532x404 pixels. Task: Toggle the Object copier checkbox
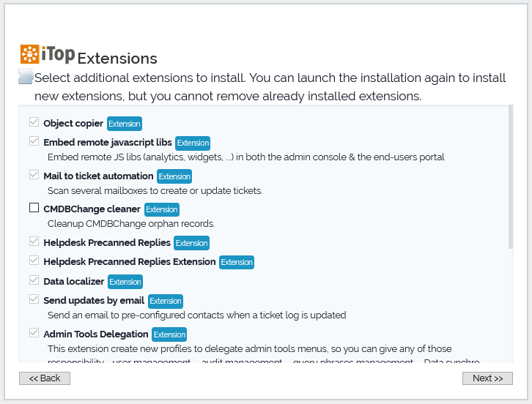click(34, 122)
